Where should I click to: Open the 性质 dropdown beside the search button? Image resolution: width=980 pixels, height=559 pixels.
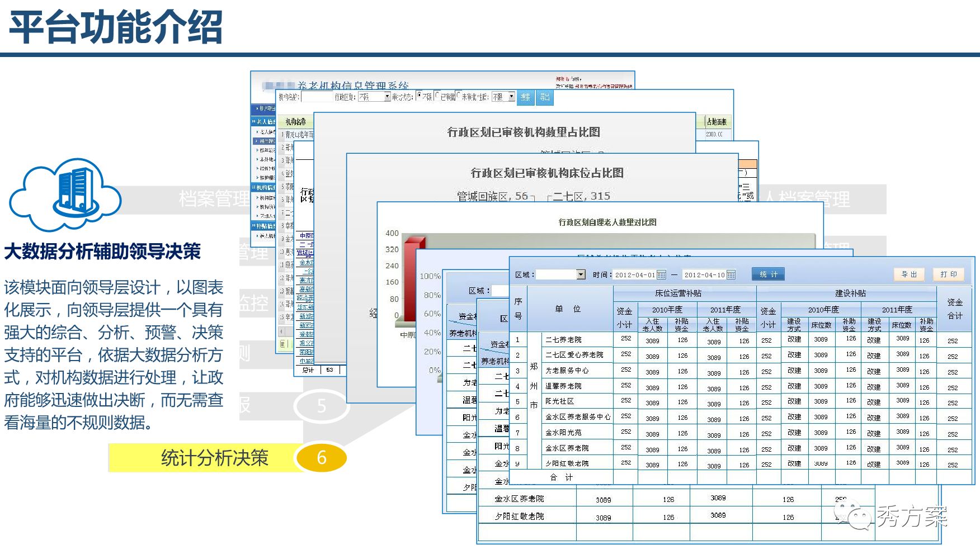click(x=503, y=97)
